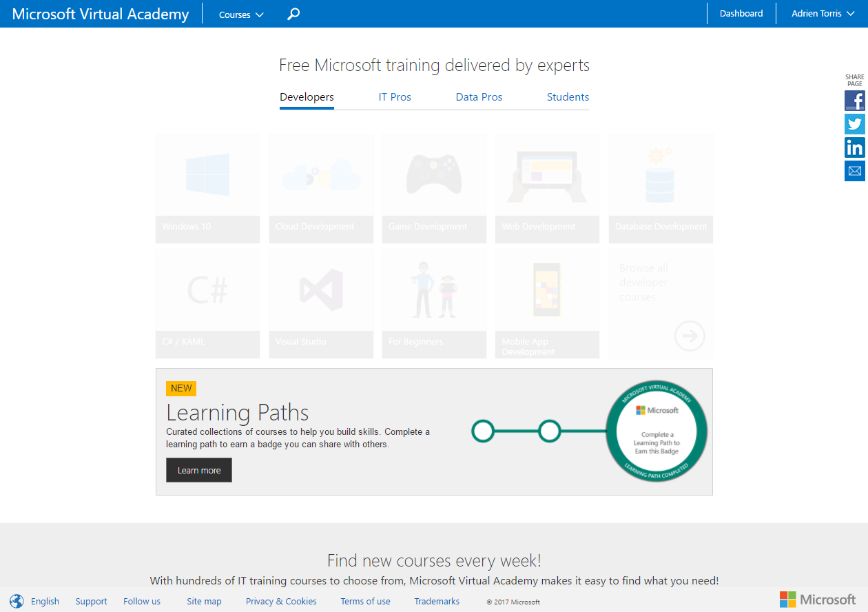
Task: Open the Database Development tile
Action: click(661, 188)
